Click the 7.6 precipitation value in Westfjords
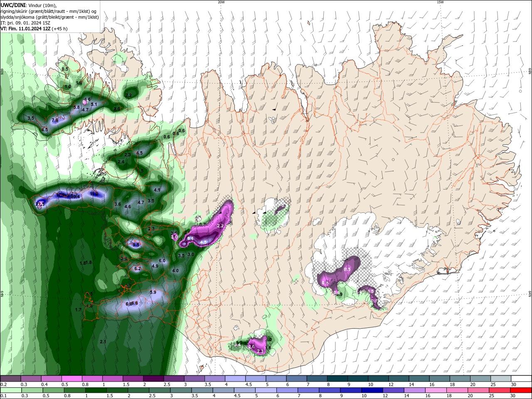The image size is (532, 399). [x=55, y=120]
